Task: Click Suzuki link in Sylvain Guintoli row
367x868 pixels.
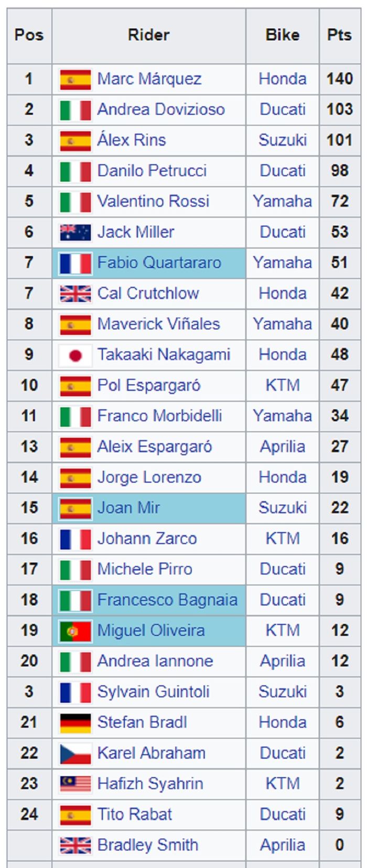Action: point(283,692)
